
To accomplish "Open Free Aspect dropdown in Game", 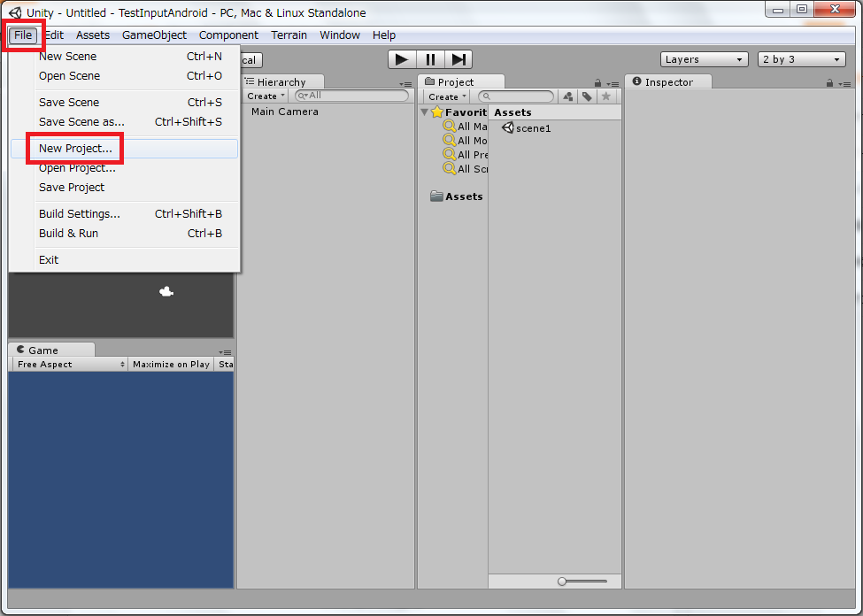I will [70, 365].
